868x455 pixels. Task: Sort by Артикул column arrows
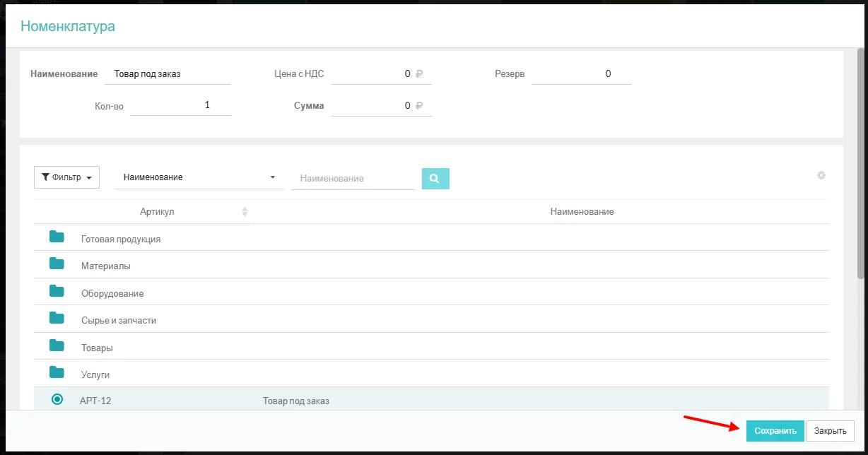click(245, 212)
